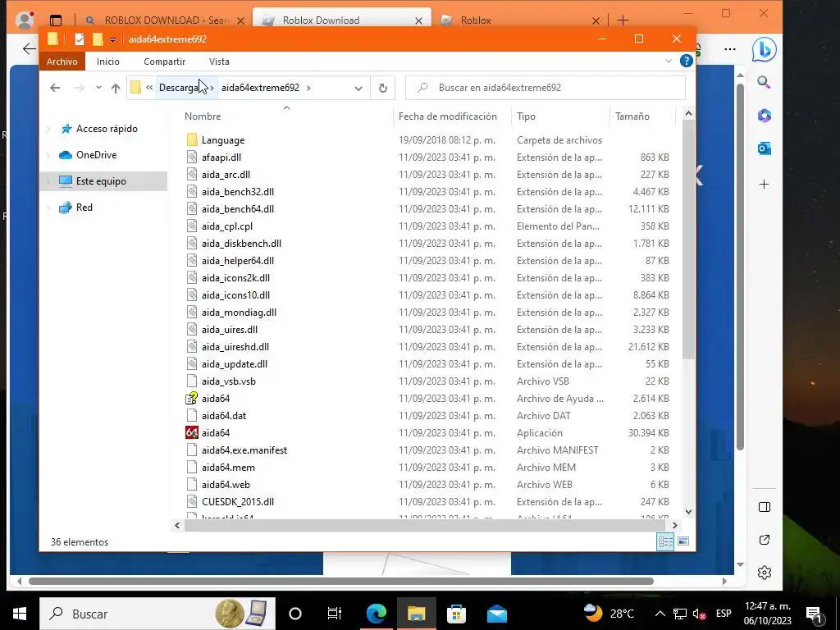Open the Vista ribbon tab
Image resolution: width=840 pixels, height=630 pixels.
(219, 61)
